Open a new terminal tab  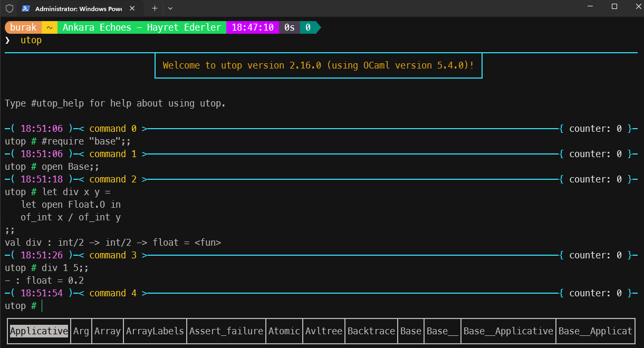[155, 8]
